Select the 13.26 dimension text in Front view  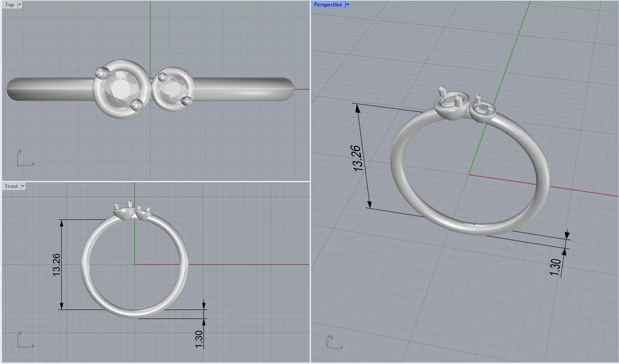(x=57, y=264)
